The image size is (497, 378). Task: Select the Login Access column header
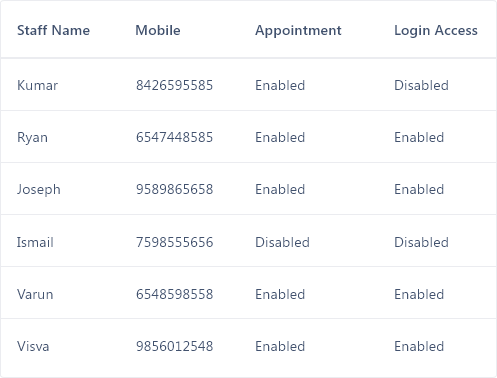point(436,31)
